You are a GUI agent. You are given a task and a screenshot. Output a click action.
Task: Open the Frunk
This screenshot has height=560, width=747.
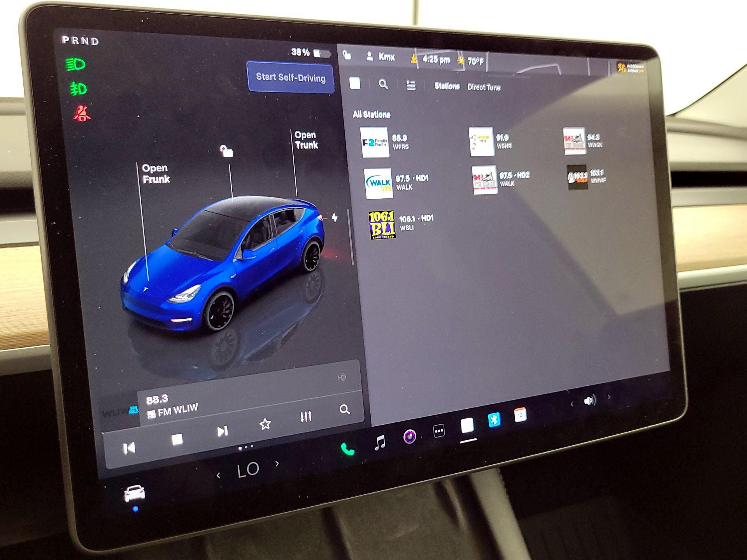[x=156, y=174]
